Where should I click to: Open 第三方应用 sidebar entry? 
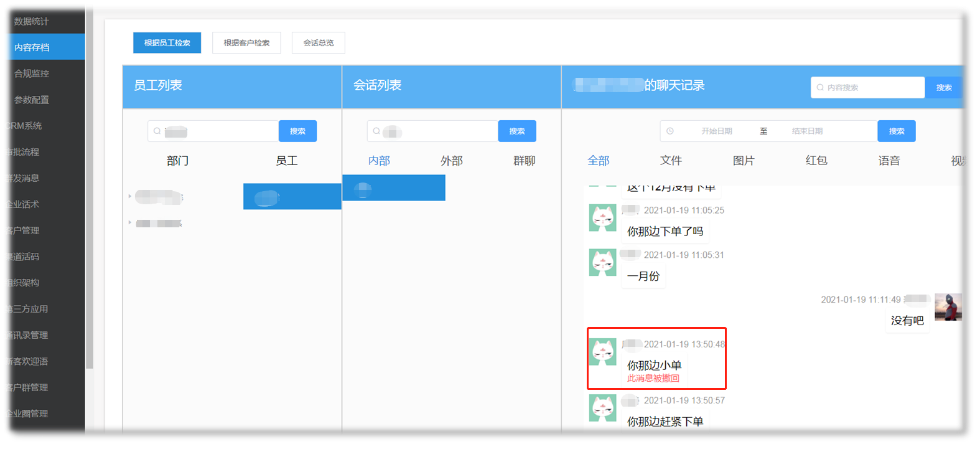[x=27, y=309]
